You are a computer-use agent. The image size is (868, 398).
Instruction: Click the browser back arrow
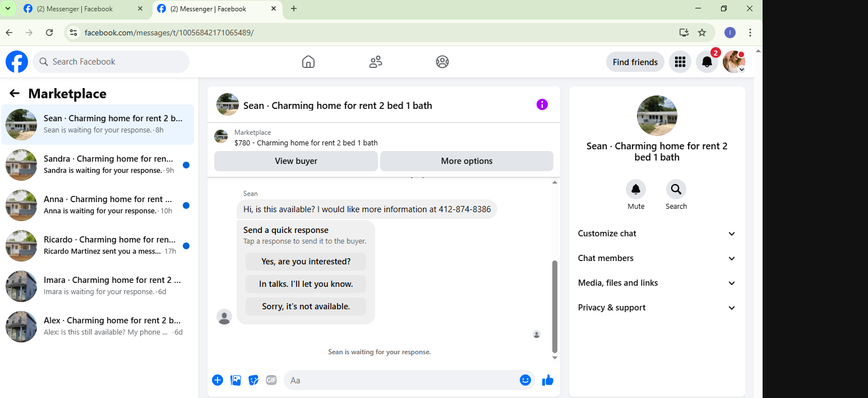9,33
